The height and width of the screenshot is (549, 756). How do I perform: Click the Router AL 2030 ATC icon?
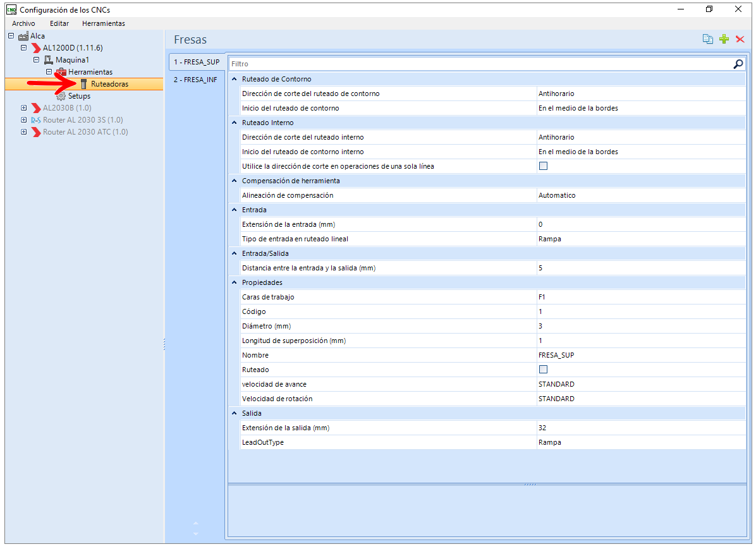pos(36,132)
